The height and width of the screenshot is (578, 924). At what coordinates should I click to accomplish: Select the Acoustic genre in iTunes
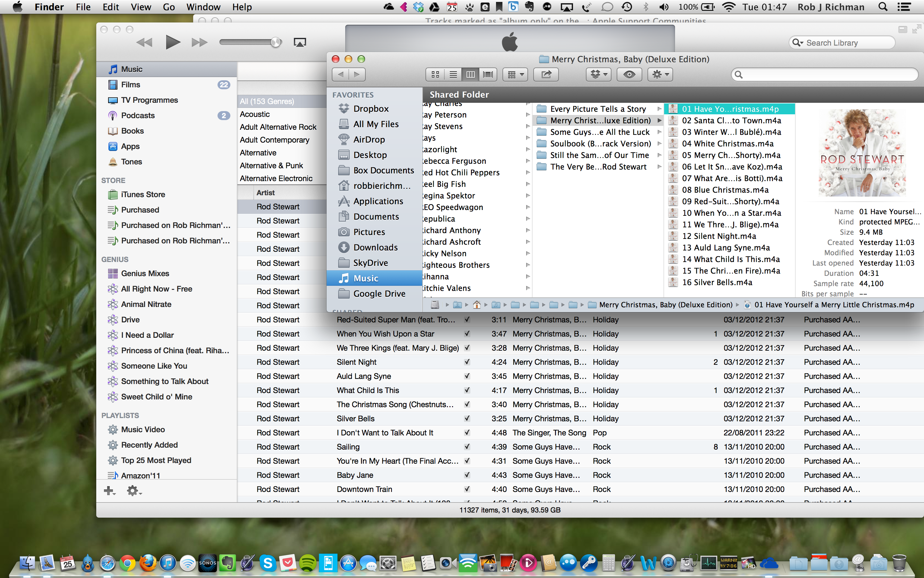[282, 114]
